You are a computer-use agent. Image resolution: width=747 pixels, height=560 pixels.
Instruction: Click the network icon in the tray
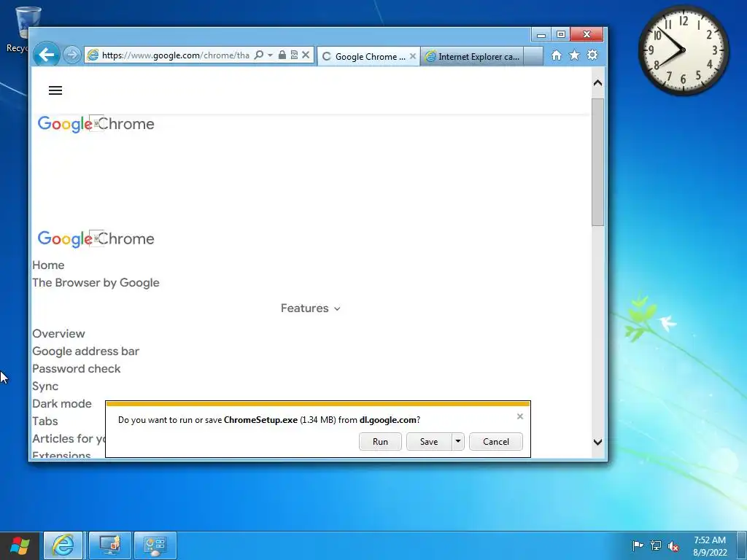coord(656,545)
